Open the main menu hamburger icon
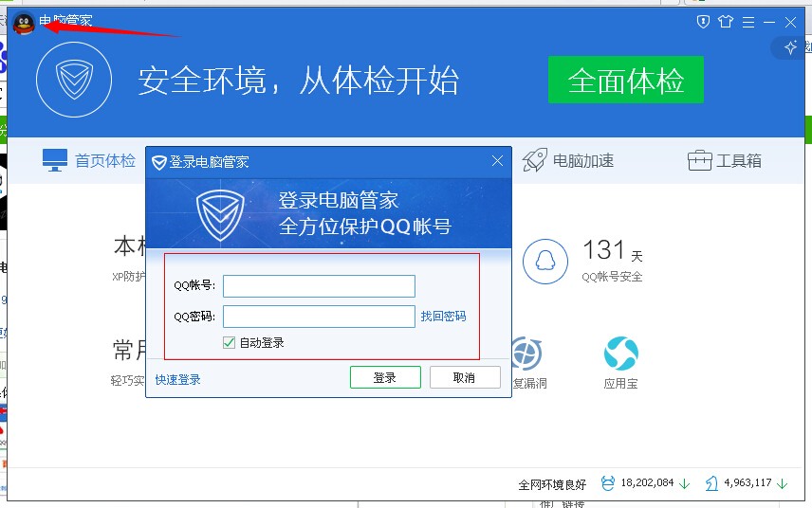812x508 pixels. pos(748,22)
